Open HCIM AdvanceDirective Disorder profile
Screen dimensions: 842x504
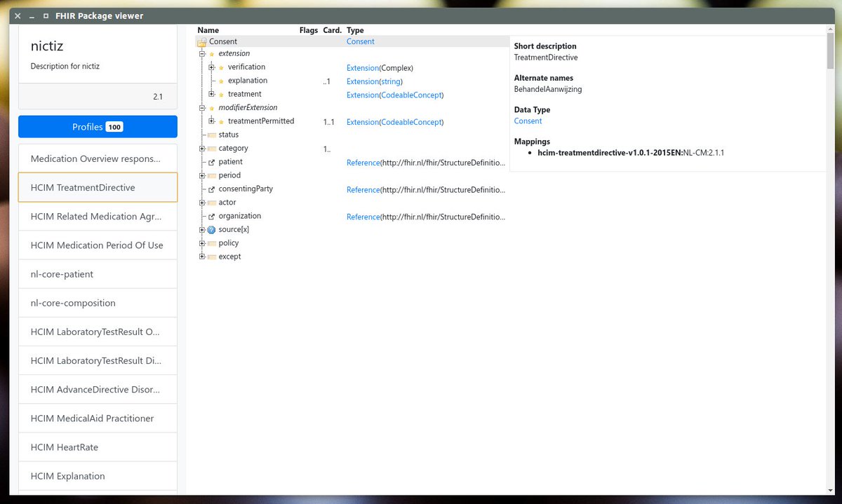point(98,390)
